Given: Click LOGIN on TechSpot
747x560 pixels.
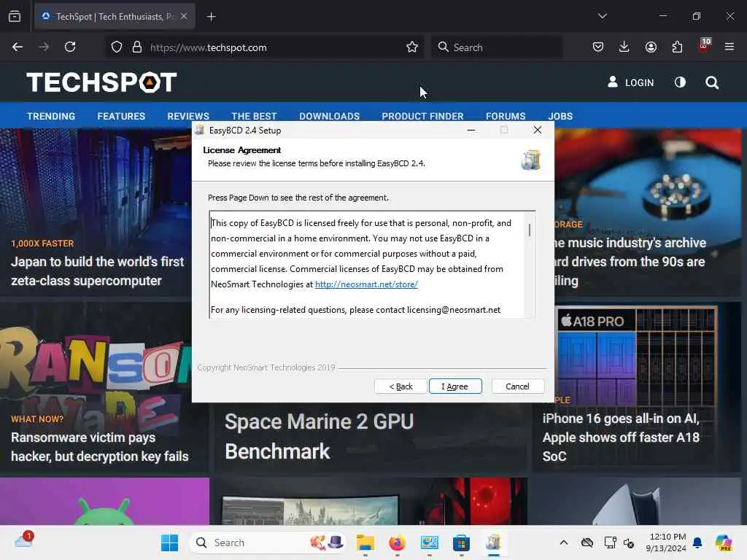Looking at the screenshot, I should (631, 82).
